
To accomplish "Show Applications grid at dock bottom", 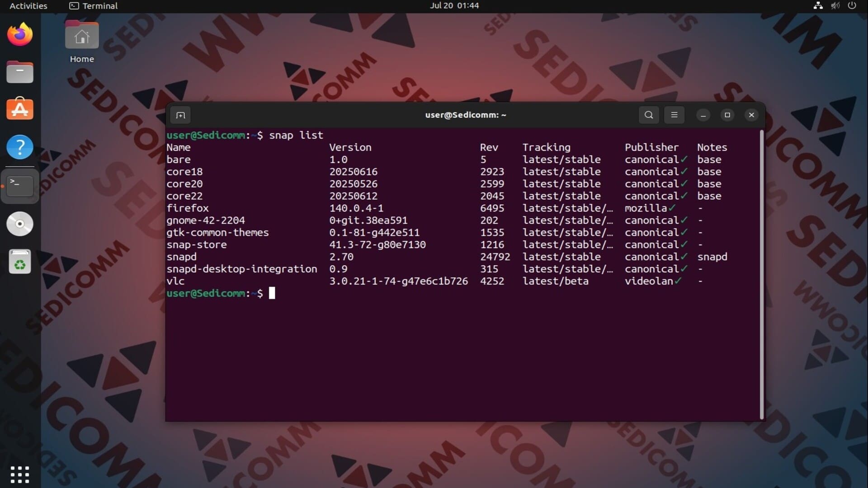I will point(20,474).
